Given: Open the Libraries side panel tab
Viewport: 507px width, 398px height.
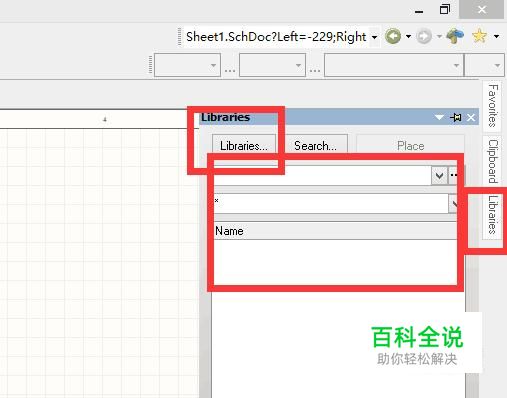Looking at the screenshot, I should click(x=492, y=215).
